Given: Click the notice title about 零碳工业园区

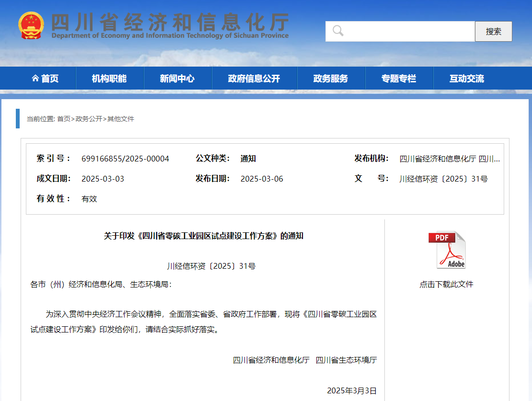Looking at the screenshot, I should pyautogui.click(x=204, y=236).
